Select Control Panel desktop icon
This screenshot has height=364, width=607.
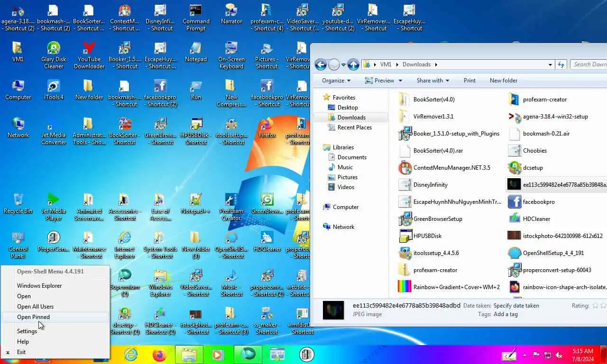pos(18,245)
